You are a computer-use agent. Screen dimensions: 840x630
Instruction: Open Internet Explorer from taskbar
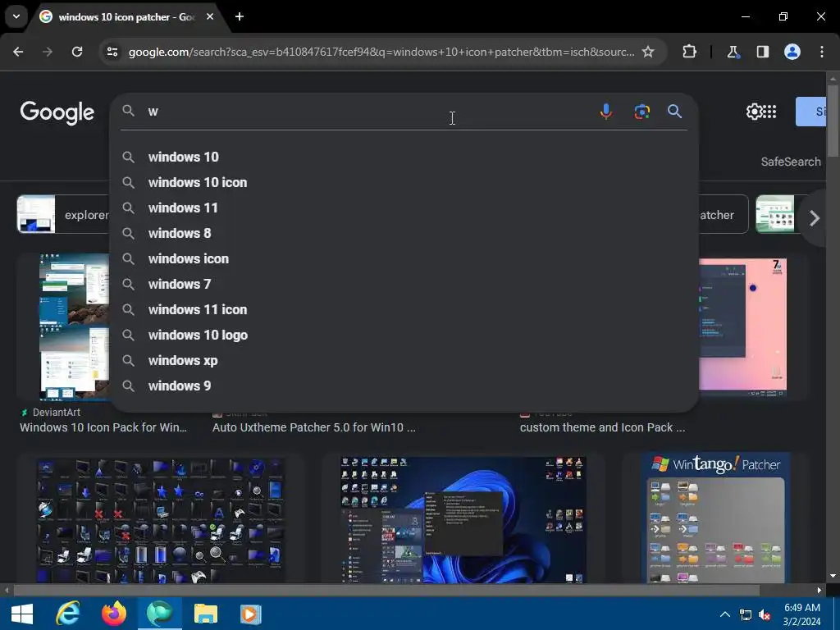[x=68, y=614]
